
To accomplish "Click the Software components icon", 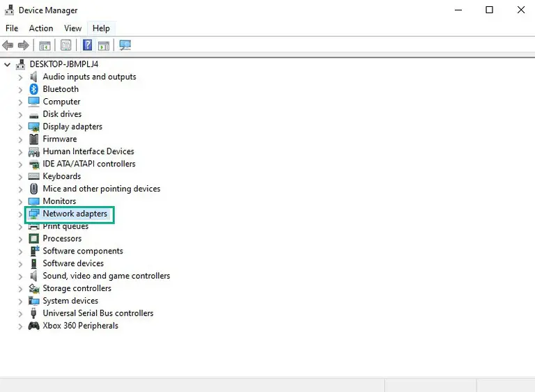I will point(34,251).
